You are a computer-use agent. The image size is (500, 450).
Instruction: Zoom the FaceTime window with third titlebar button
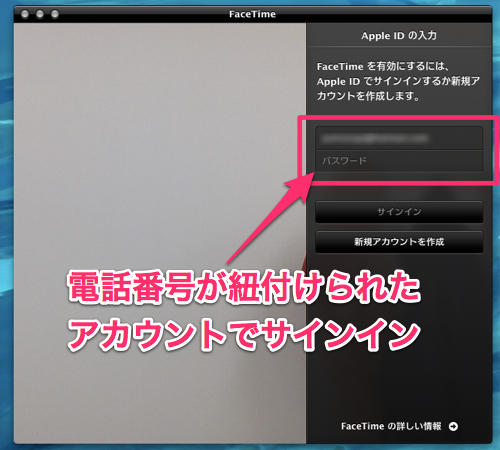(x=55, y=14)
